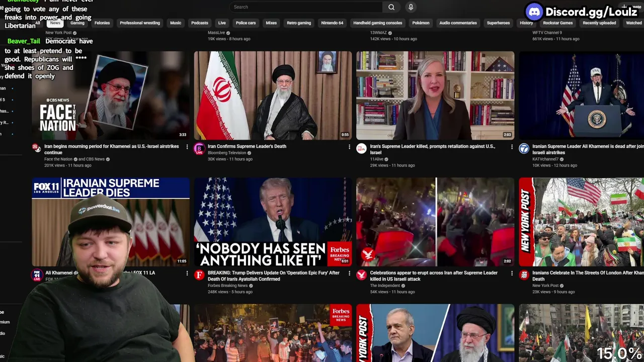Open three-dot menu for 11Alive Supreme Leader killed video
644x362 pixels.
(x=512, y=147)
